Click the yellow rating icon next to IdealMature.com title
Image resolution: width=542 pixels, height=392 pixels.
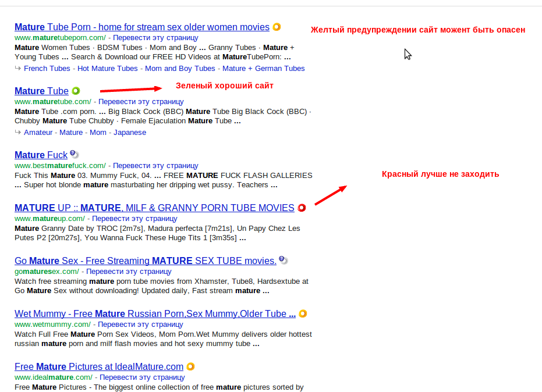pos(190,366)
